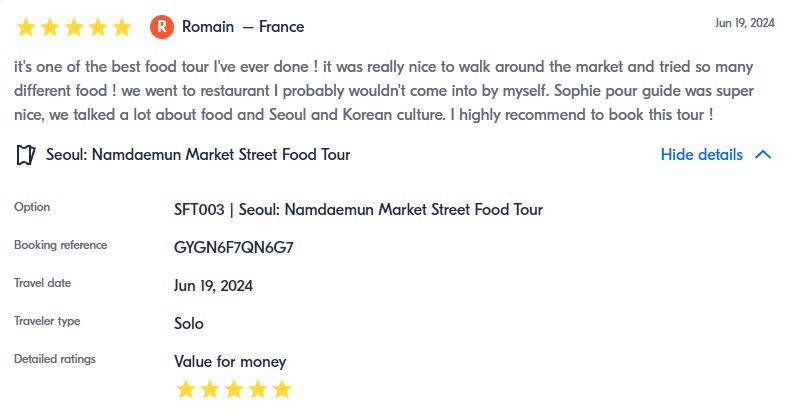Collapse details using the upward chevron
Image resolution: width=787 pixels, height=413 pixels.
coord(763,155)
